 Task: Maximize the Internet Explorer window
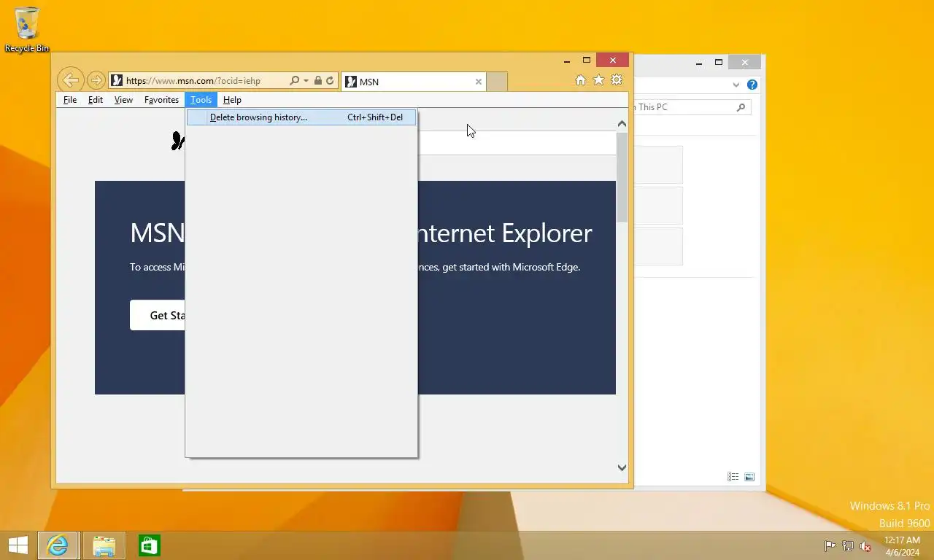tap(587, 61)
